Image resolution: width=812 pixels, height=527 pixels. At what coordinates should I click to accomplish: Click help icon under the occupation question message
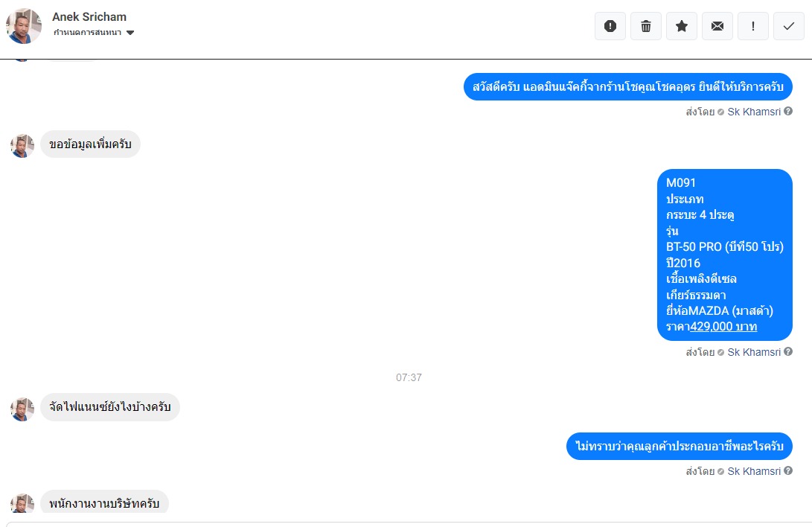[x=788, y=470]
